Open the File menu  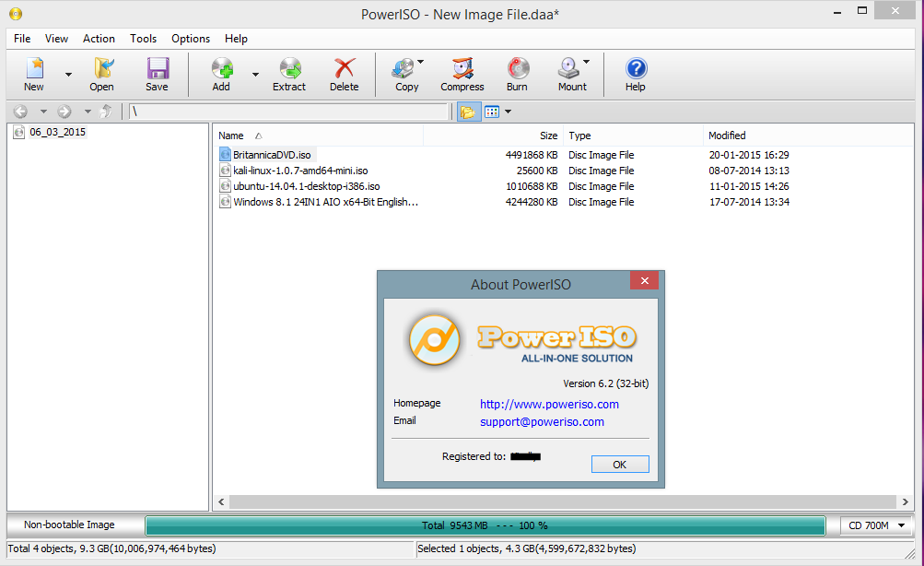[x=22, y=39]
